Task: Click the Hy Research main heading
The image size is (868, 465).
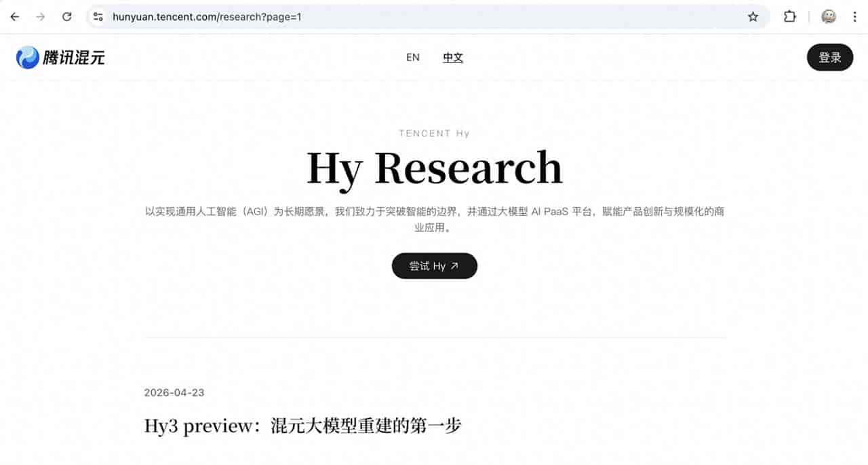Action: 434,168
